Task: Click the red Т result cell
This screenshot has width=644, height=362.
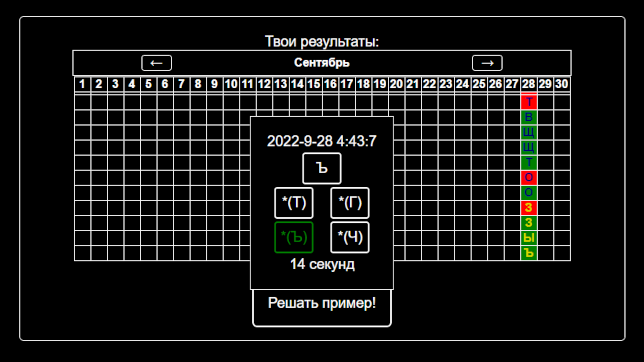Action: [x=529, y=102]
